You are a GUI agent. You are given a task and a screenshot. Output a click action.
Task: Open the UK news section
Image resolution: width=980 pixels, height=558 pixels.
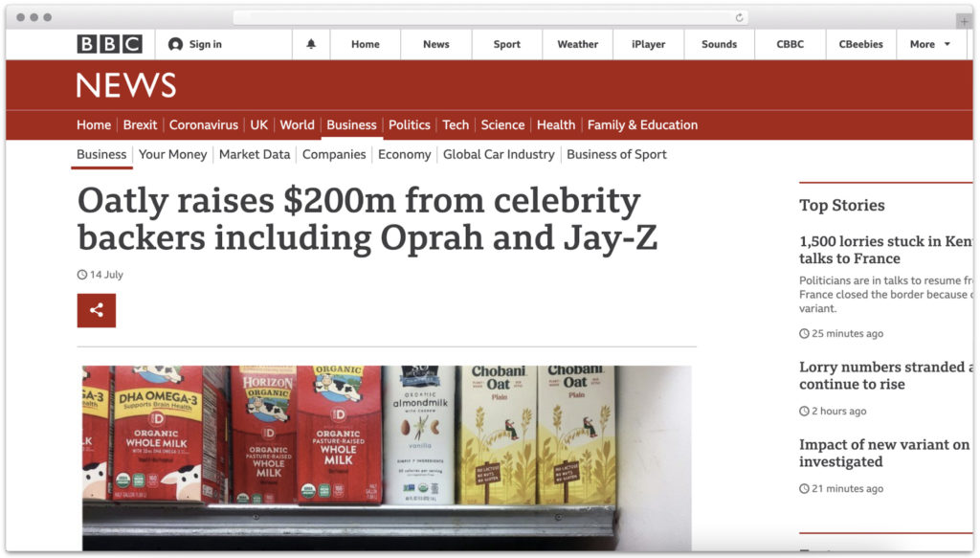(x=258, y=125)
